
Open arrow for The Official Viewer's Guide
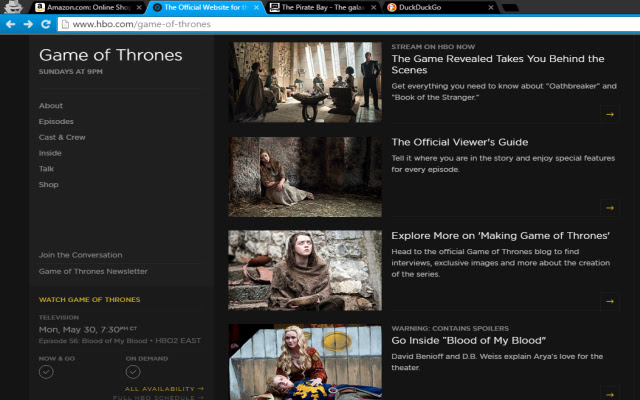[x=610, y=208]
